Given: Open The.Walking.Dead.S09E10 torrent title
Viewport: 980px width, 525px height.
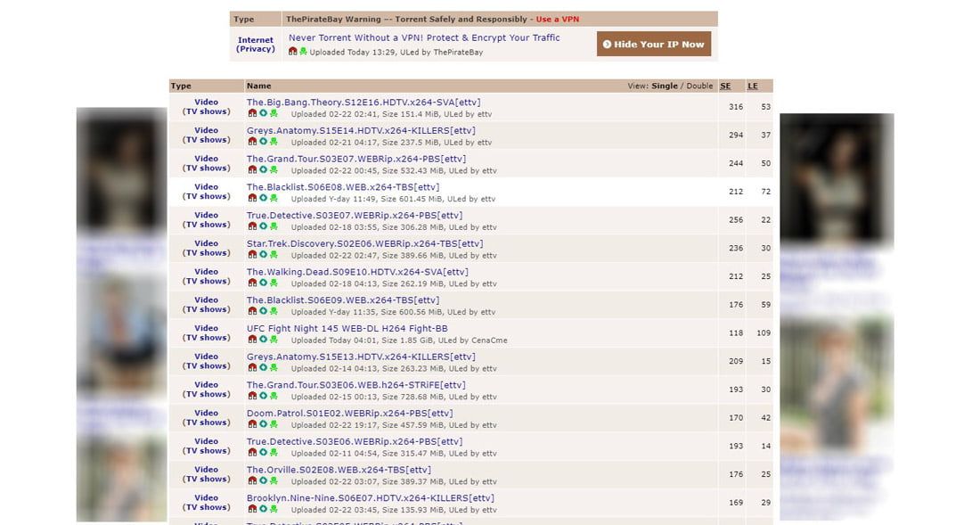Looking at the screenshot, I should [x=357, y=272].
